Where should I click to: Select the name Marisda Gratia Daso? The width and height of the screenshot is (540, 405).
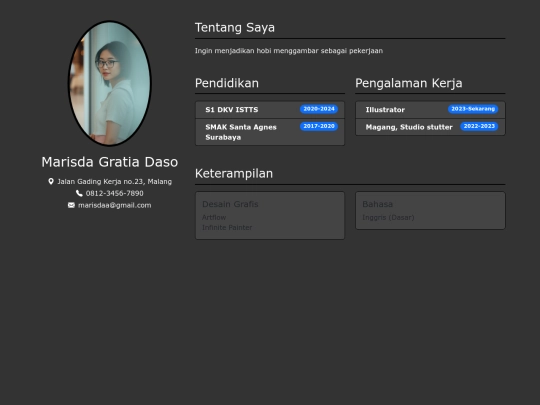tap(110, 162)
